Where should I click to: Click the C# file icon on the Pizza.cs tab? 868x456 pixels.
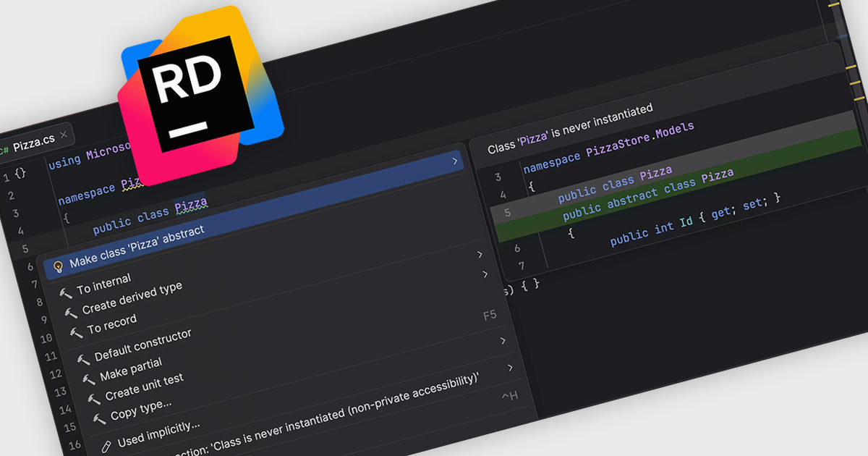(4, 150)
